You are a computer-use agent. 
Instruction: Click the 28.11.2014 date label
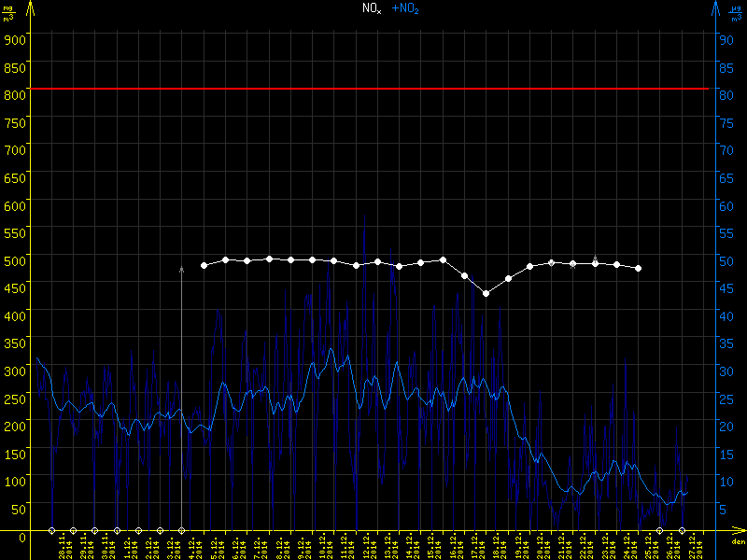point(63,546)
